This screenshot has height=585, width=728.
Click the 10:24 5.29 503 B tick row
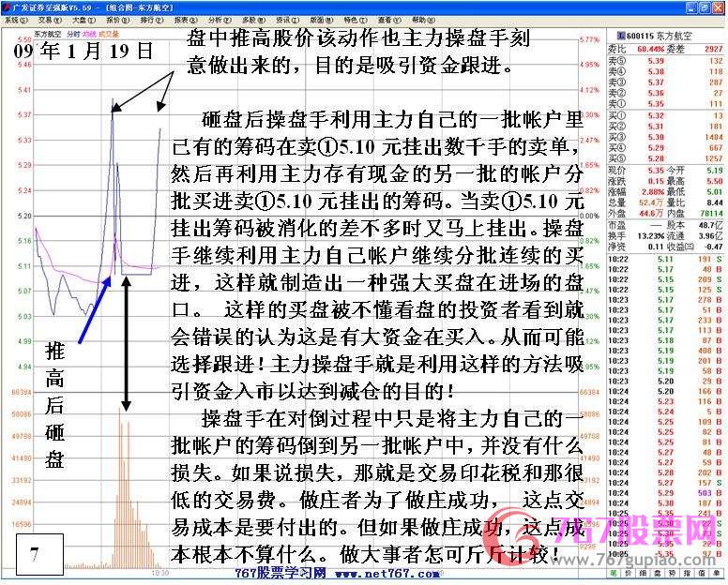(x=666, y=493)
